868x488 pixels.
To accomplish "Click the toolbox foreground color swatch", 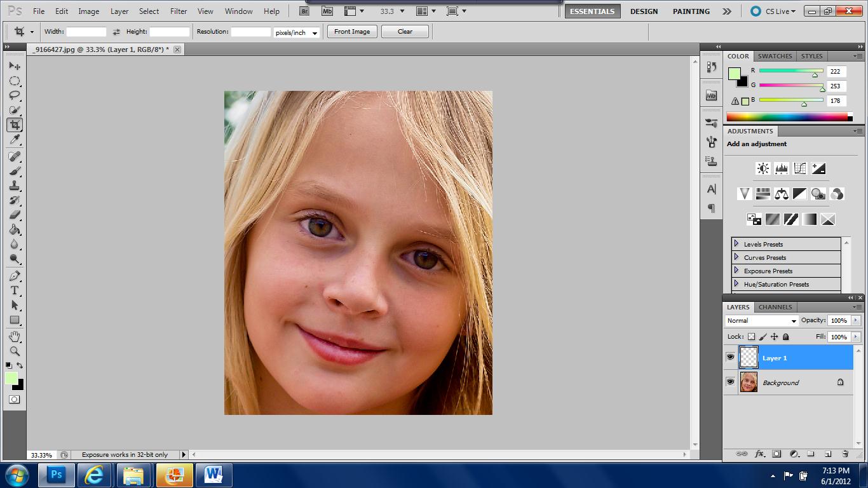I will coord(11,379).
